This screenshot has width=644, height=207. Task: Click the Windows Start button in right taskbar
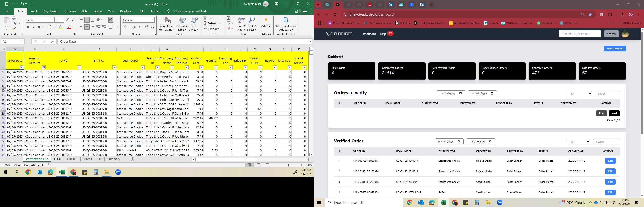coord(319,202)
